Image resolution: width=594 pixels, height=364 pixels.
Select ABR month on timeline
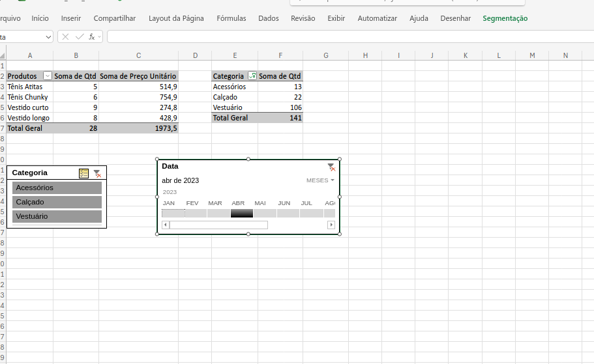[x=242, y=213]
